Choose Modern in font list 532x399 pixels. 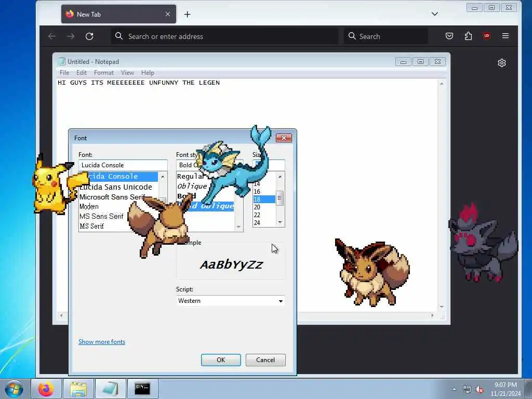89,207
